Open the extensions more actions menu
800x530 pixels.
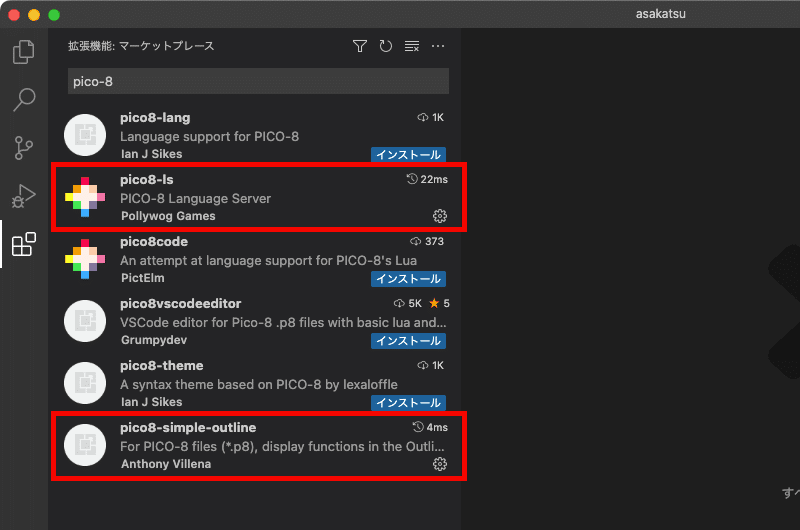pos(438,46)
